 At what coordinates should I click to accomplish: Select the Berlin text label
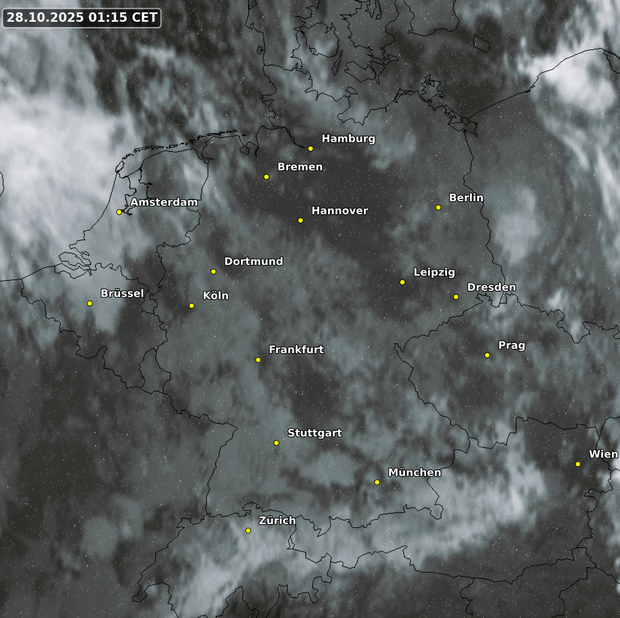pyautogui.click(x=466, y=198)
